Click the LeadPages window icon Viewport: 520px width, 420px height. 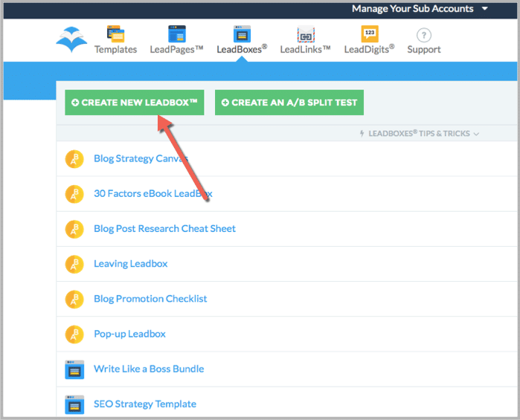coord(177,33)
